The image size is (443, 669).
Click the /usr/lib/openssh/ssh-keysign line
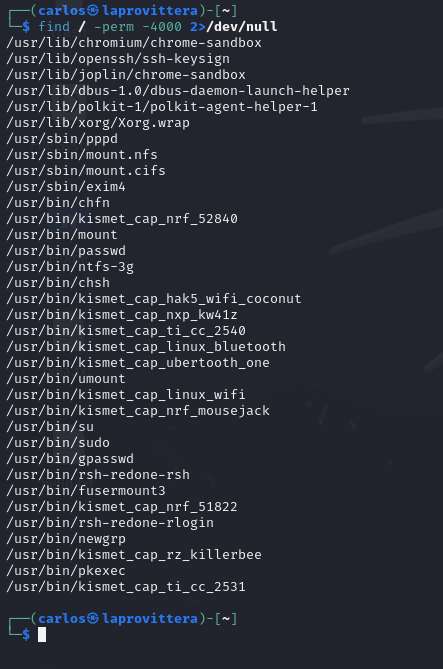(x=118, y=58)
